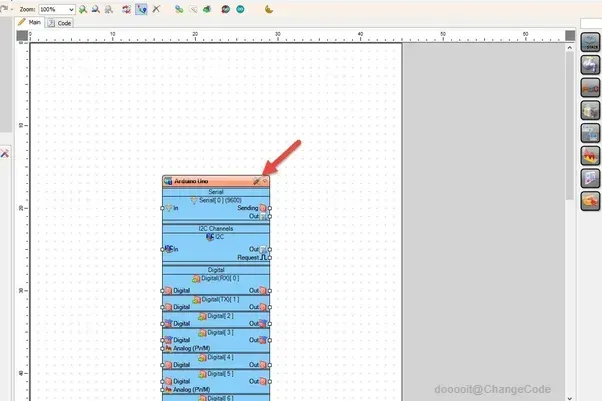Screen dimensions: 602x401
Task: Select the Digital[3] channel label
Action: click(x=220, y=332)
